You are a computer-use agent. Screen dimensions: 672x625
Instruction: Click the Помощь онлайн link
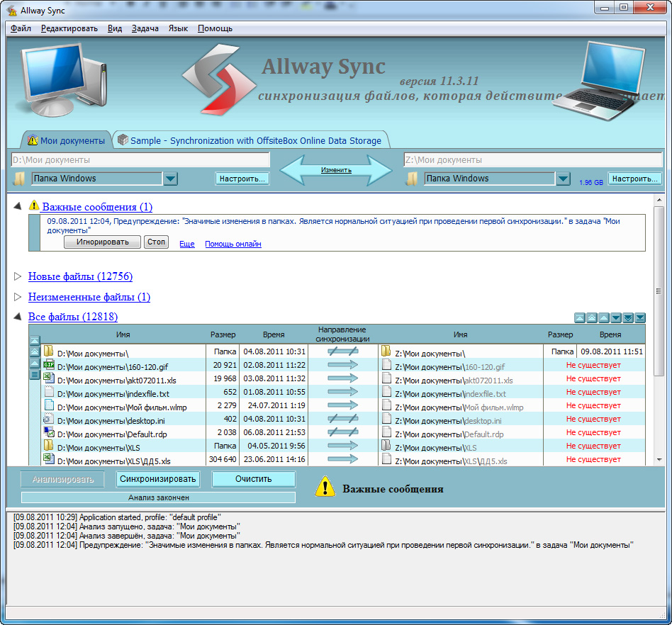[233, 244]
